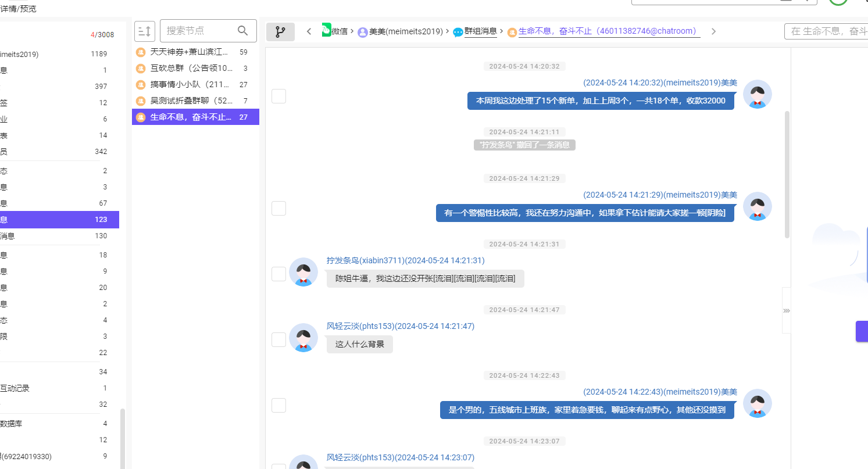Click the 搜索节点 search field
Image resolution: width=868 pixels, height=469 pixels.
click(208, 31)
